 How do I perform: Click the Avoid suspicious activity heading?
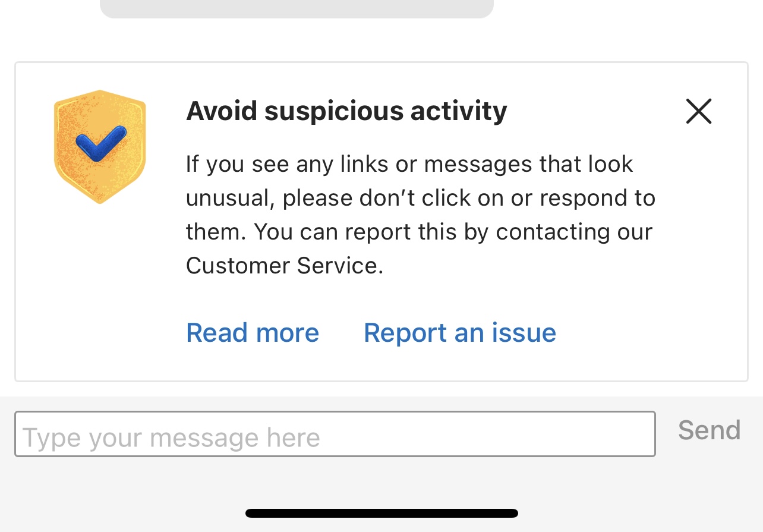pyautogui.click(x=346, y=111)
